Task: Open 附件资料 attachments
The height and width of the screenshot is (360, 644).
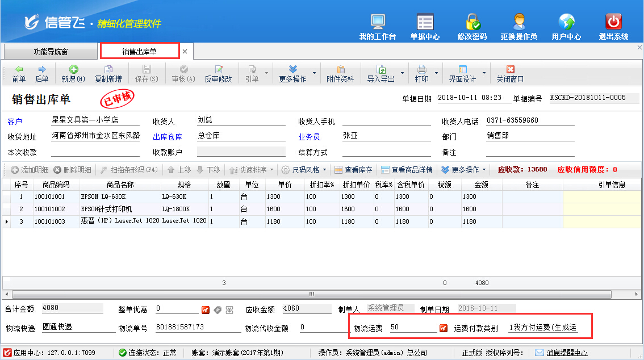Action: 340,73
